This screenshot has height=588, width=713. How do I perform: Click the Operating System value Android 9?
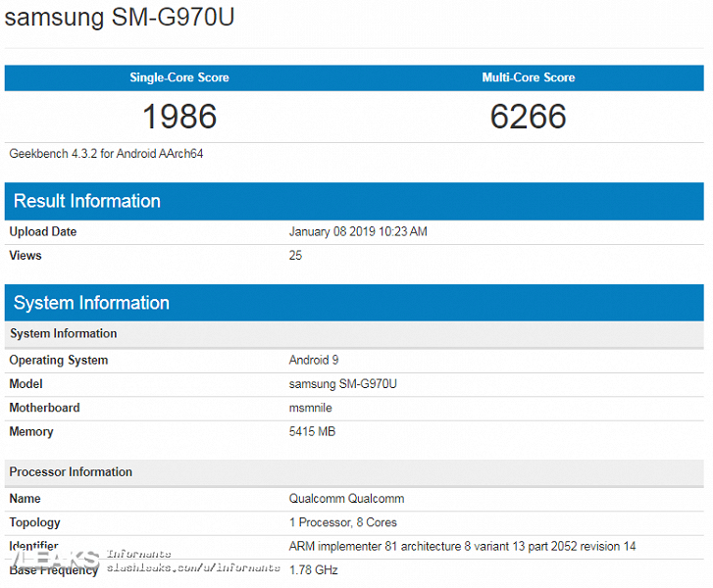(314, 361)
